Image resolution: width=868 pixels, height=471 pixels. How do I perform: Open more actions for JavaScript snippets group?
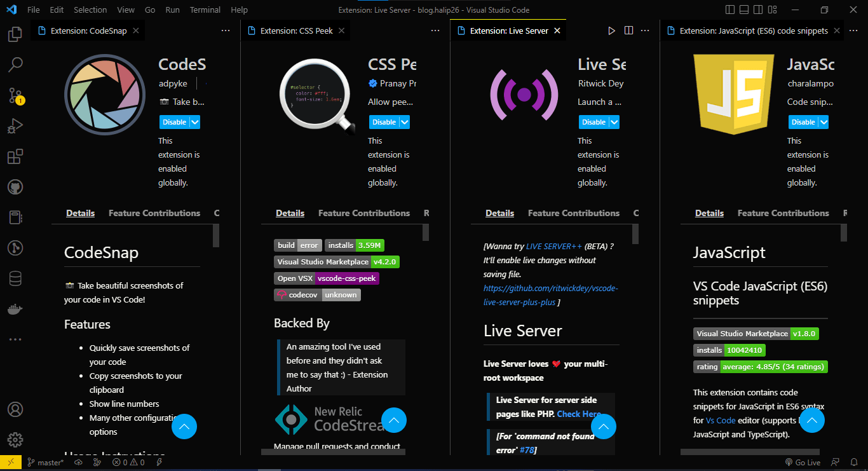(855, 31)
